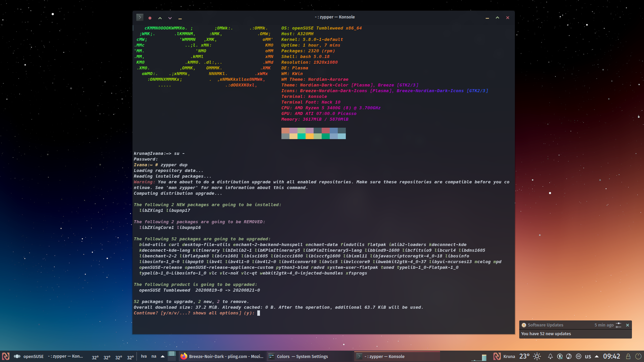Click the red 'Warning:' text in terminal
Screen dimensions: 644x362
[x=144, y=182]
